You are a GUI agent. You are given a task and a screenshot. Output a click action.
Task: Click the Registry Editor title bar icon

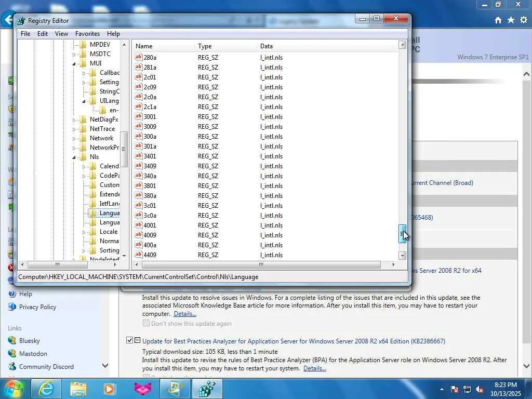[21, 21]
